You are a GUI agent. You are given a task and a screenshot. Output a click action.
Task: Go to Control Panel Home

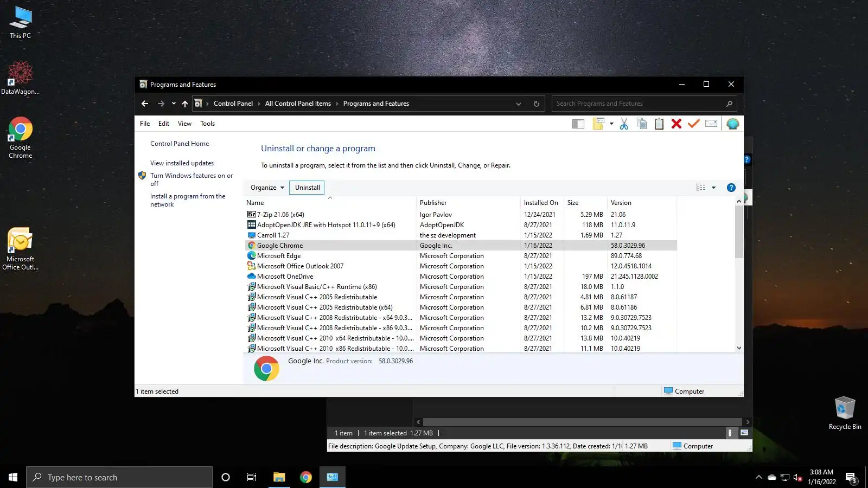pos(180,144)
